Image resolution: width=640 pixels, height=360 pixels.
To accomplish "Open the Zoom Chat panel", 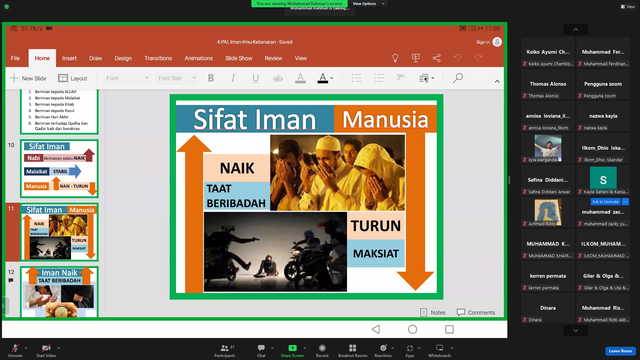I will pos(261,350).
